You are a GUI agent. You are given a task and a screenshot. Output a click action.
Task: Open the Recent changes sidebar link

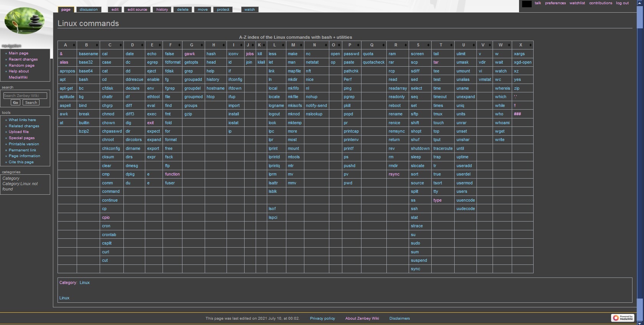(x=23, y=59)
